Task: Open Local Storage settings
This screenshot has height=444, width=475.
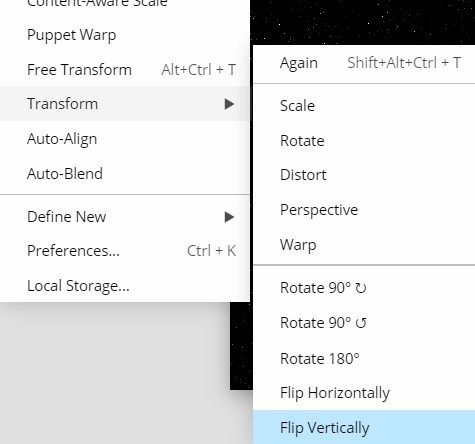Action: (125, 286)
